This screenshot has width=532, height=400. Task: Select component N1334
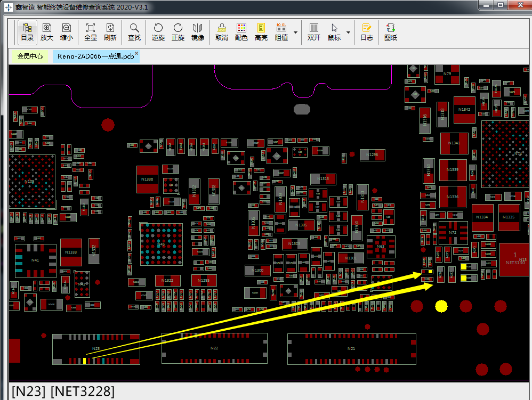[482, 217]
